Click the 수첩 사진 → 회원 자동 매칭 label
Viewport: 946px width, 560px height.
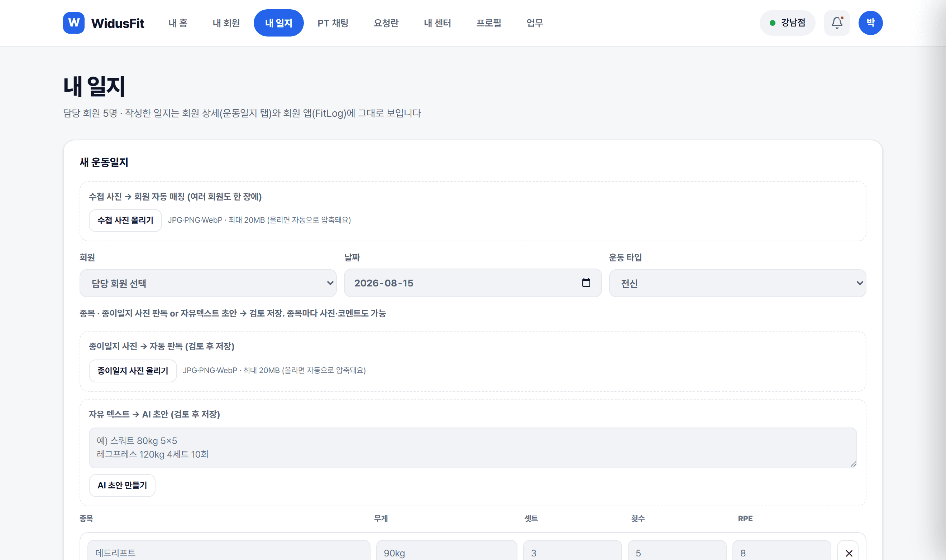(175, 197)
